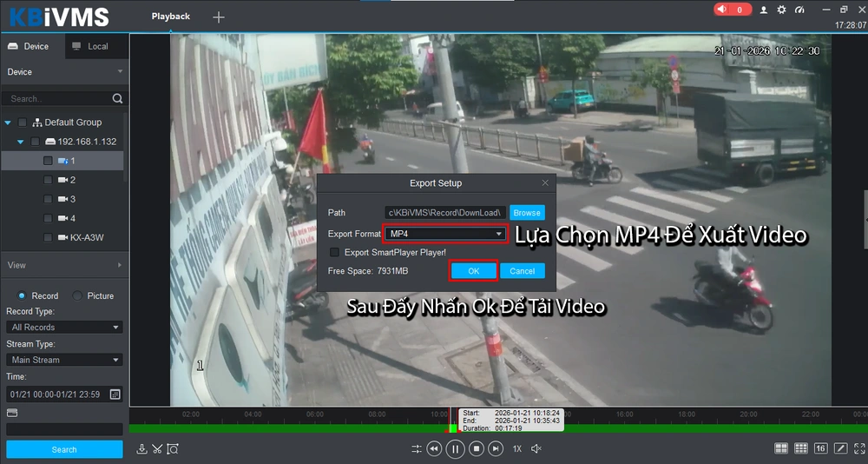Image resolution: width=868 pixels, height=464 pixels.
Task: Select the Picture radio button
Action: 77,295
